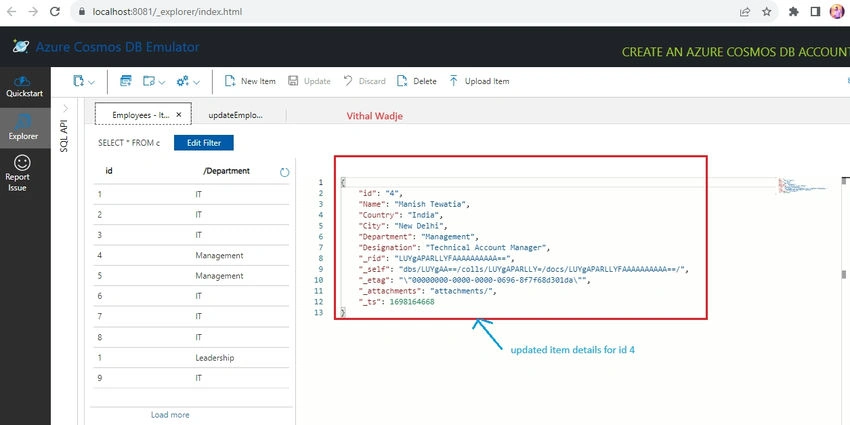Refresh the items list with circular arrow

coord(285,172)
